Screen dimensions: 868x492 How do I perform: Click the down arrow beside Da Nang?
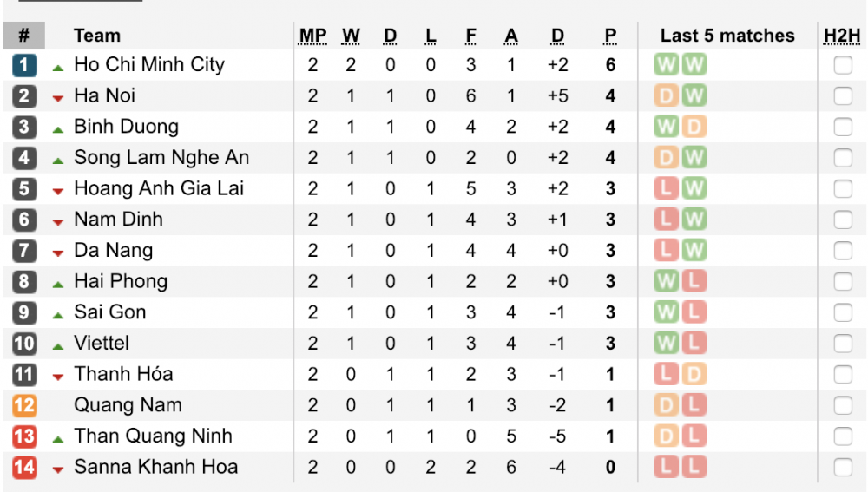click(58, 253)
